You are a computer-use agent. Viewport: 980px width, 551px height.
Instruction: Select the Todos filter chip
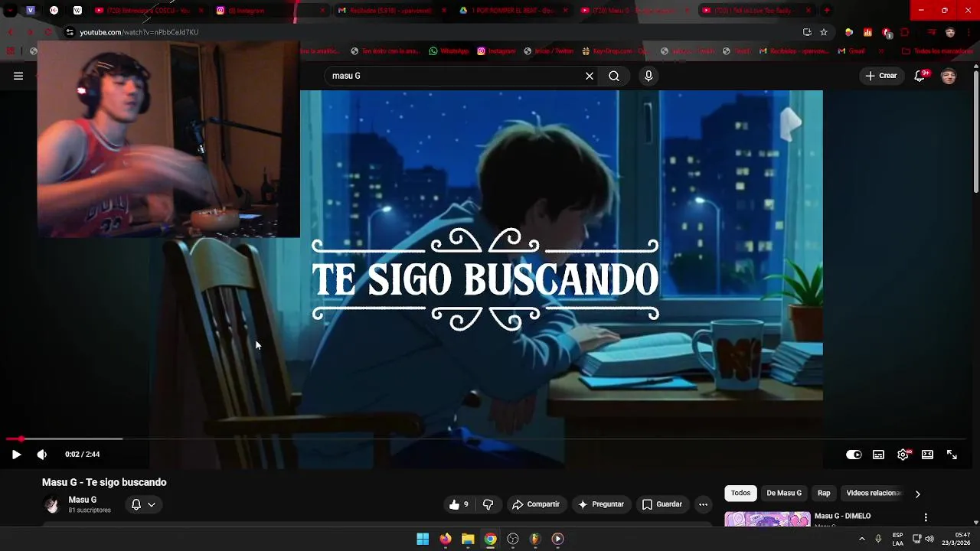(740, 494)
